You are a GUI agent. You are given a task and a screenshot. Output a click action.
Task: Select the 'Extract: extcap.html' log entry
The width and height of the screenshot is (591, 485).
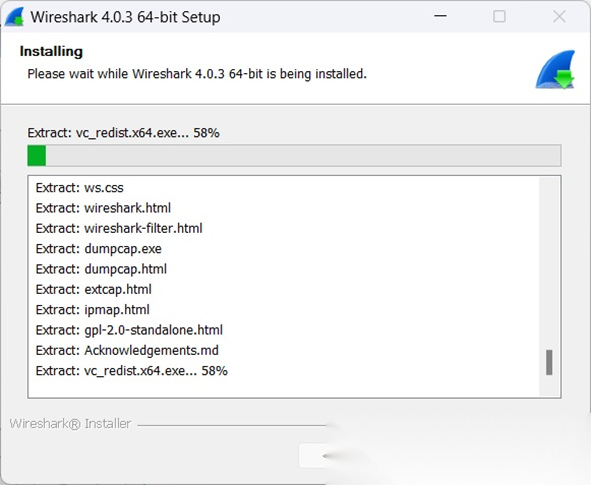coord(93,289)
